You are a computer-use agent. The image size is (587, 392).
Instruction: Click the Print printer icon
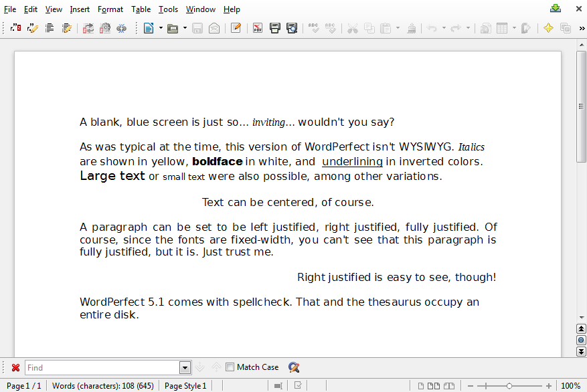click(275, 28)
